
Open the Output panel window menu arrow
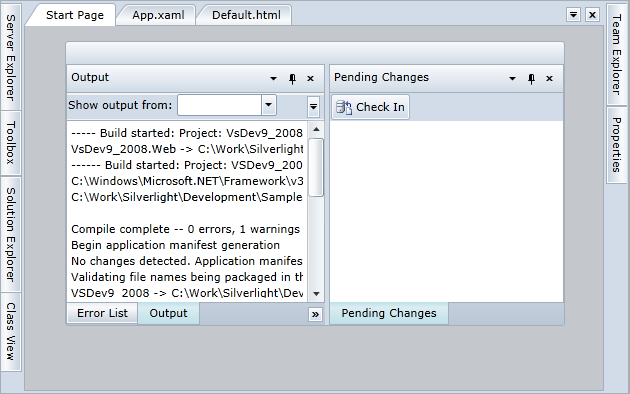point(273,78)
